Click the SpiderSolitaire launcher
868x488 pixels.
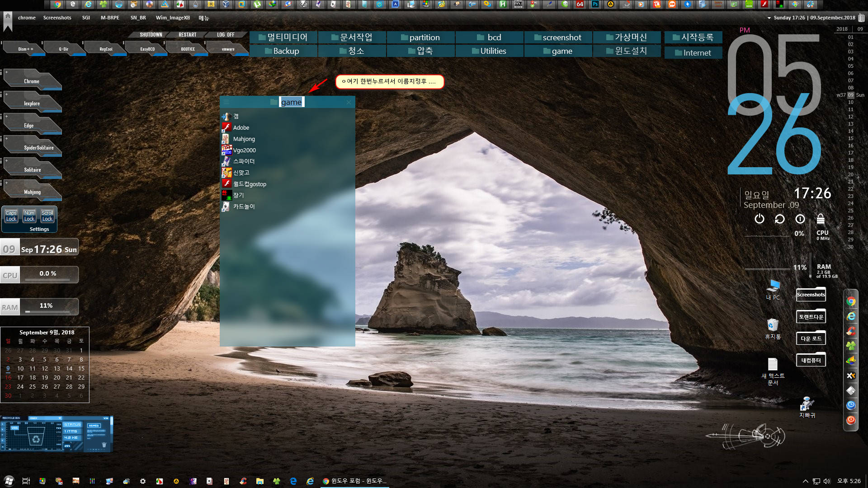(33, 145)
